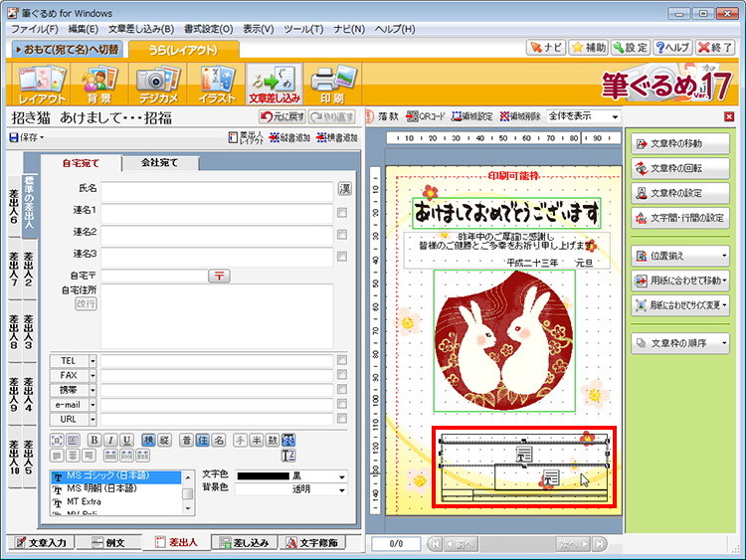Open the デジカメ photo tool
This screenshot has width=746, height=560.
(x=158, y=85)
